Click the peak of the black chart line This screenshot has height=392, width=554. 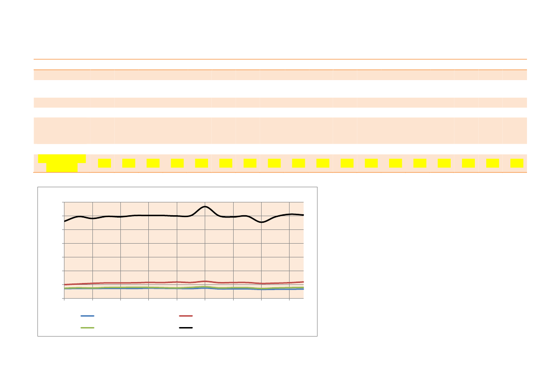pos(205,206)
